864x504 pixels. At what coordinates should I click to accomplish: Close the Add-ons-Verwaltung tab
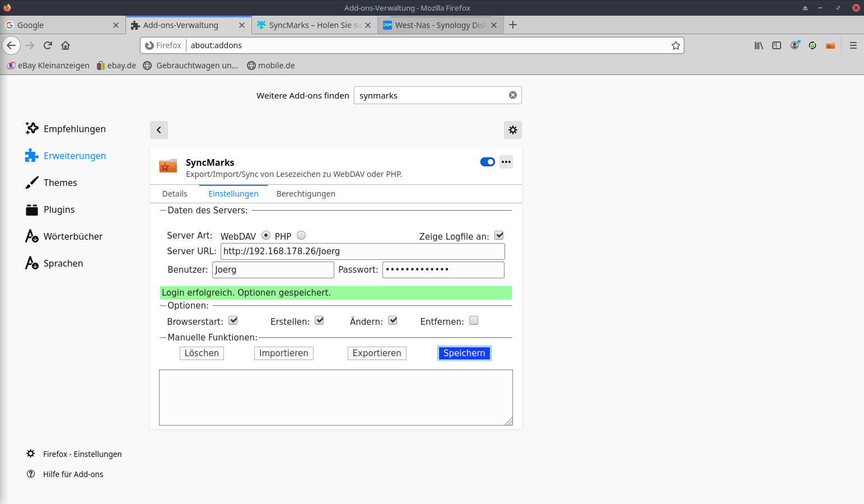(242, 25)
